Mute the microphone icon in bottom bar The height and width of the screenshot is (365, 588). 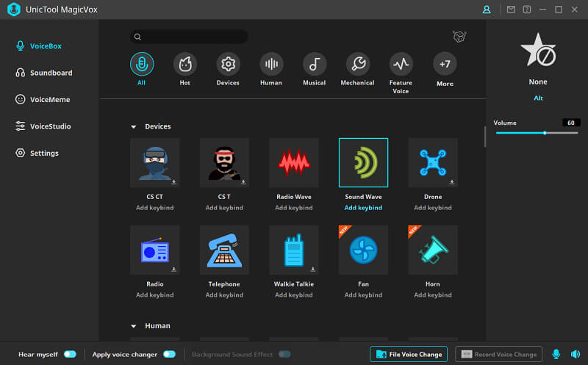[556, 354]
